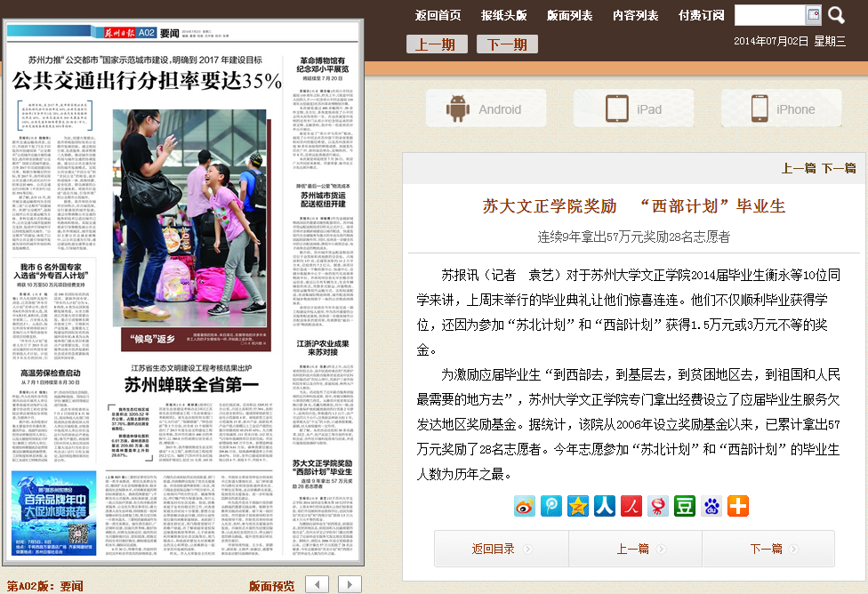Image resolution: width=868 pixels, height=594 pixels.
Task: Select the iPhone app button
Action: click(780, 108)
